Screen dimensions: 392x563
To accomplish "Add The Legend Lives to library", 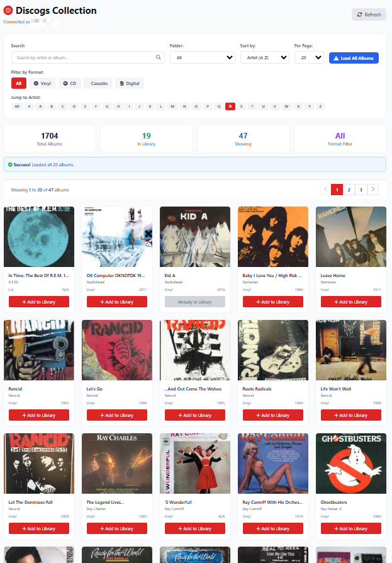I will coord(117,528).
